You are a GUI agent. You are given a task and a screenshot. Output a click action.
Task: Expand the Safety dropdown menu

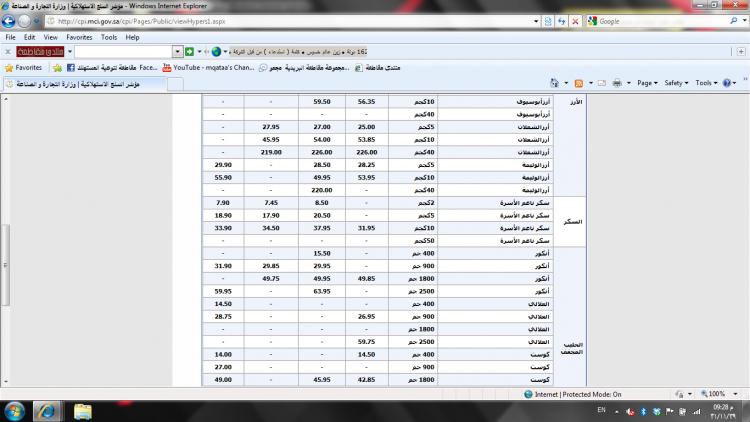point(676,83)
